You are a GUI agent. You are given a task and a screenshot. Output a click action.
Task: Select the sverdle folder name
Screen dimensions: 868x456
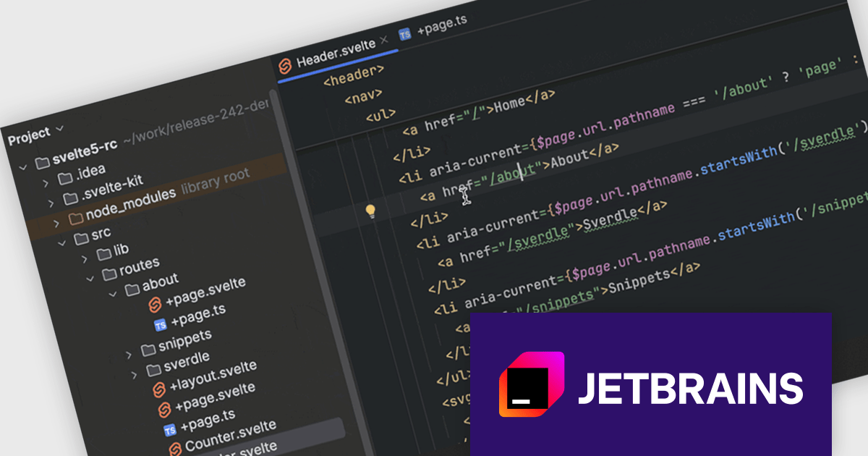click(x=187, y=363)
